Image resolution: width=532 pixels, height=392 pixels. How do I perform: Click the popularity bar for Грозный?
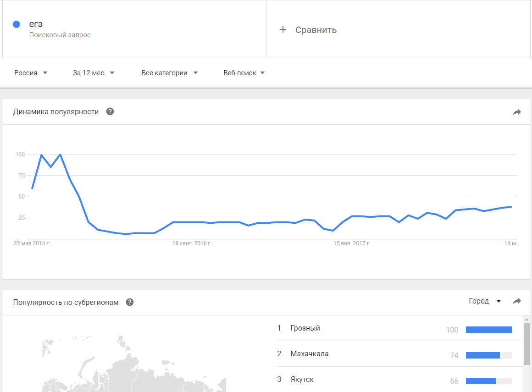click(488, 330)
